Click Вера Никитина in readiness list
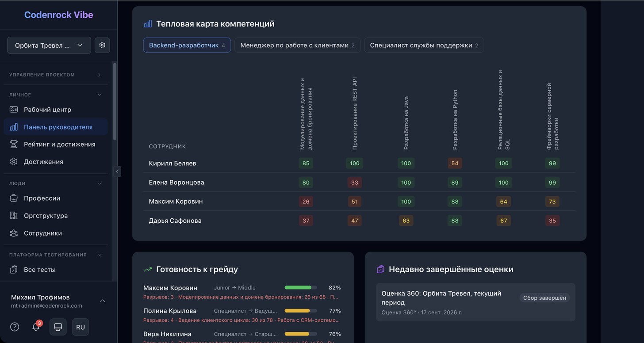This screenshot has height=343, width=644. pyautogui.click(x=167, y=334)
